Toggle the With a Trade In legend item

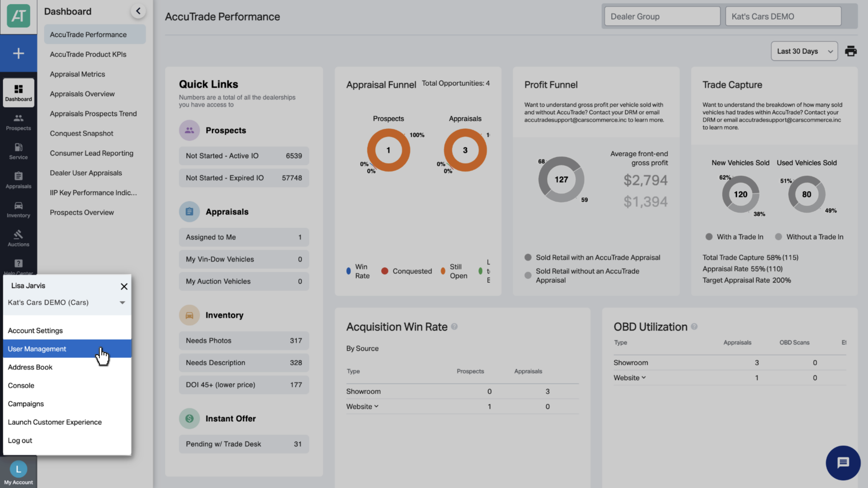point(734,237)
